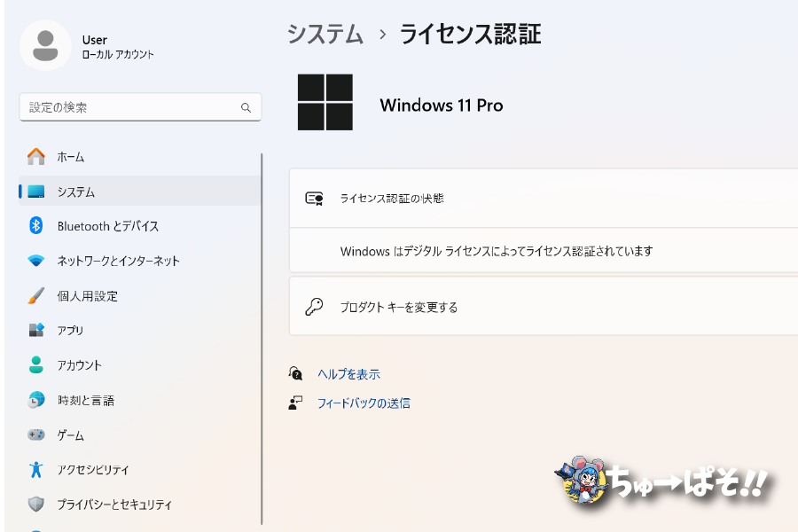Open ホーム in settings sidebar

[140, 157]
